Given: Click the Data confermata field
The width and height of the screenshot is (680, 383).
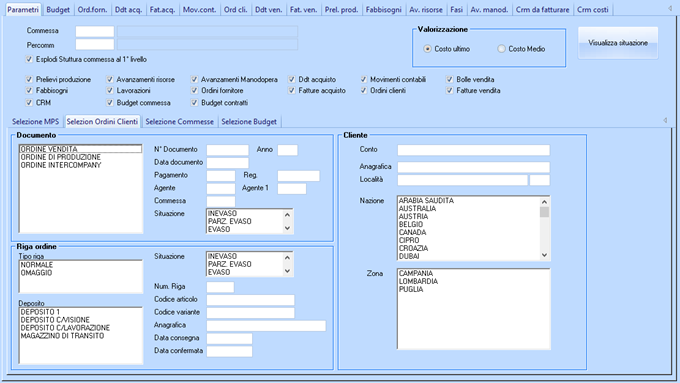Looking at the screenshot, I should click(x=229, y=351).
